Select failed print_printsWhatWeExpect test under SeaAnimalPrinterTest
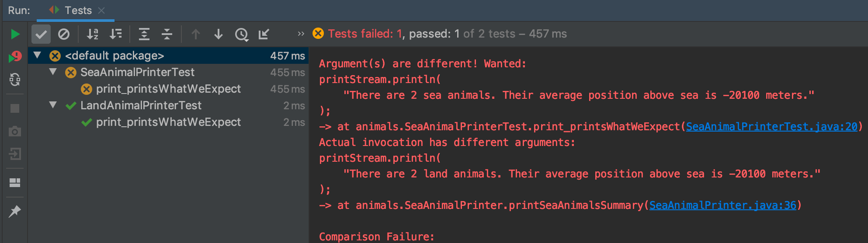The width and height of the screenshot is (868, 243). click(x=169, y=89)
